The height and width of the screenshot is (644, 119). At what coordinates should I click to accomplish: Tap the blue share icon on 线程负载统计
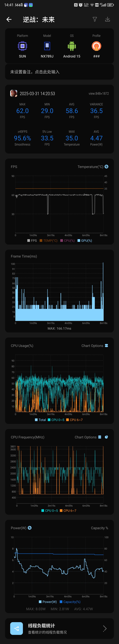17,628
